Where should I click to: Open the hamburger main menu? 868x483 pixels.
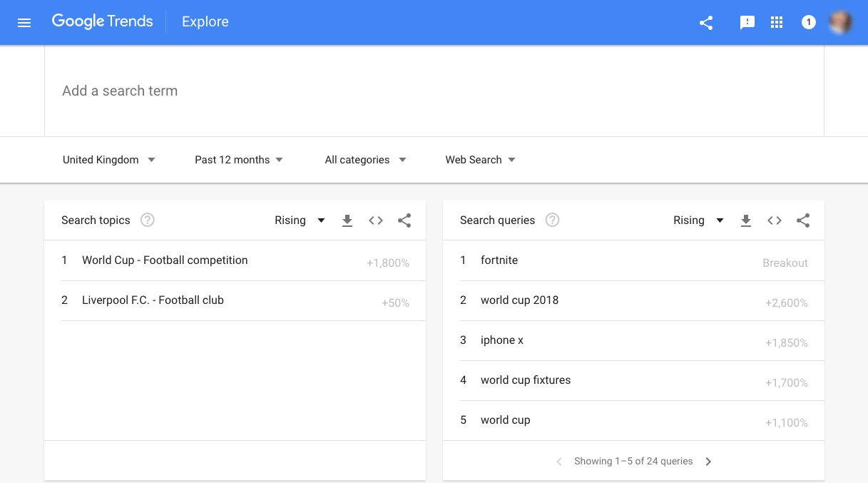[24, 23]
